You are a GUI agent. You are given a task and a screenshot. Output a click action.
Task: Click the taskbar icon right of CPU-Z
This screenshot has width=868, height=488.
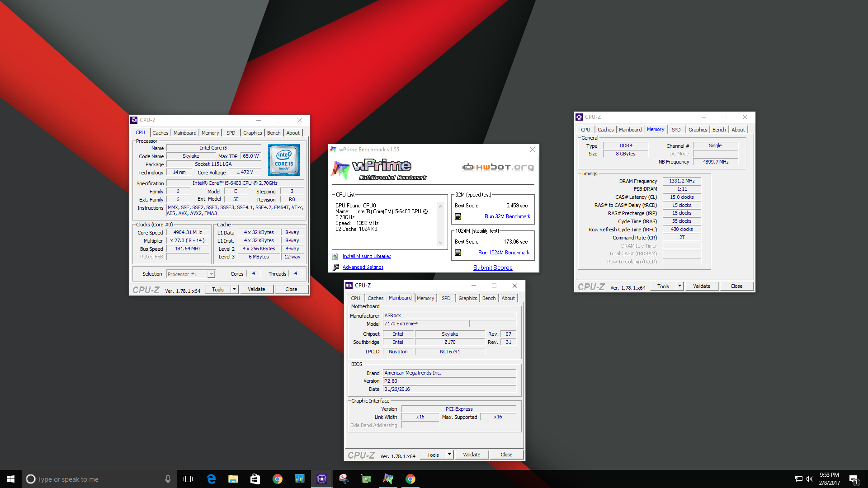(x=344, y=479)
